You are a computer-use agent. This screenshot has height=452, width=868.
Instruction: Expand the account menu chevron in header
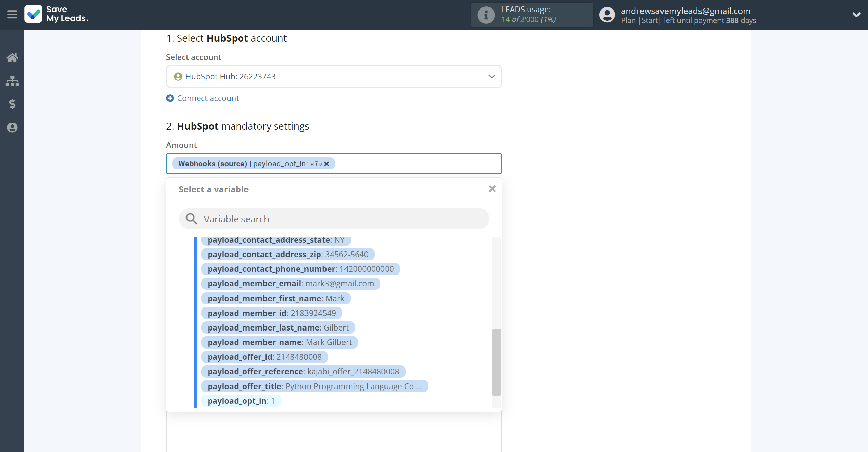pos(856,15)
